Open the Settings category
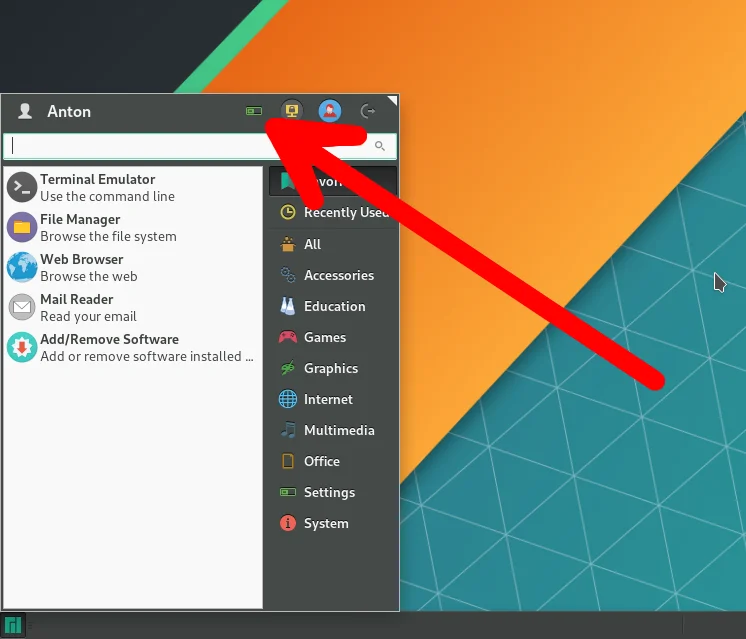This screenshot has width=746, height=639. (333, 492)
